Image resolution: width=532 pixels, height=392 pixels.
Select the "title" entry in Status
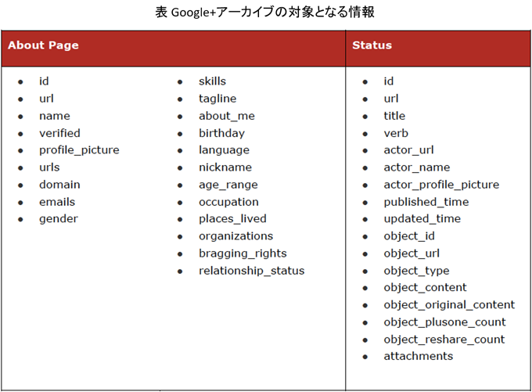point(394,116)
